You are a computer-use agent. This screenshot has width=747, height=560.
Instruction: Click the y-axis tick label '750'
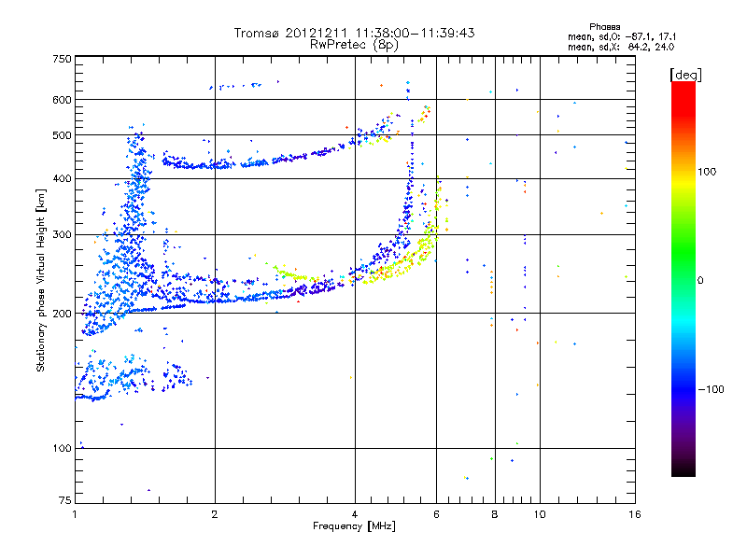tap(62, 59)
